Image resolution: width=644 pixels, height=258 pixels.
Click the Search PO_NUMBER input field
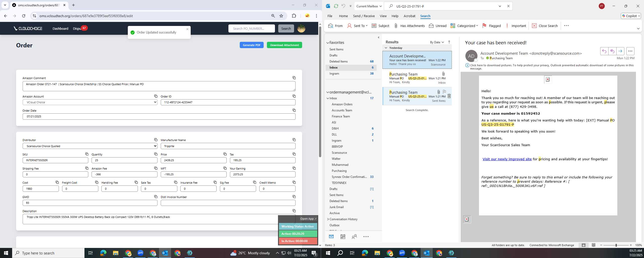pyautogui.click(x=252, y=28)
